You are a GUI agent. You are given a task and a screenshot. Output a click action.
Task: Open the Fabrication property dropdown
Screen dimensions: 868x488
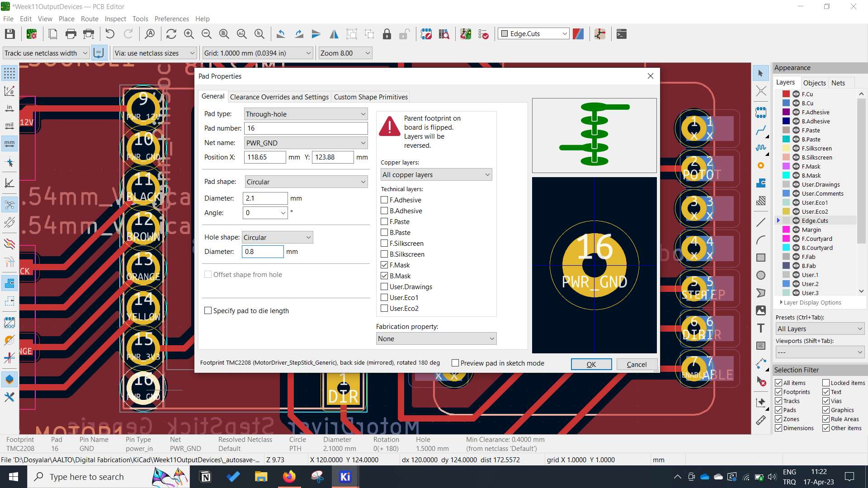(x=436, y=338)
